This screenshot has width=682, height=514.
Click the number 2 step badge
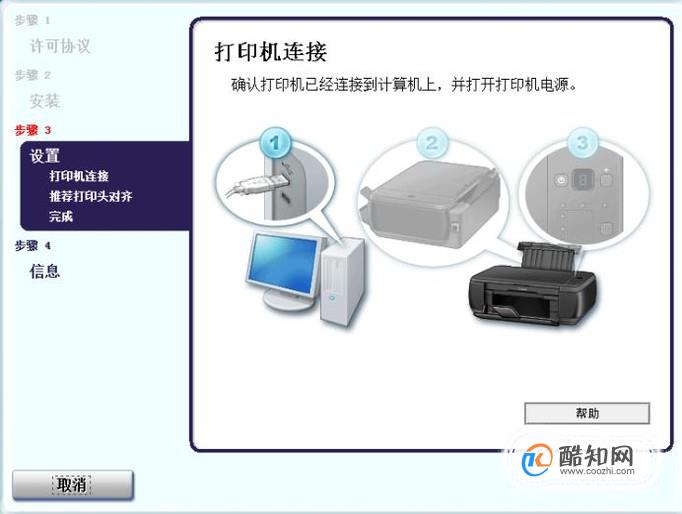[431, 143]
